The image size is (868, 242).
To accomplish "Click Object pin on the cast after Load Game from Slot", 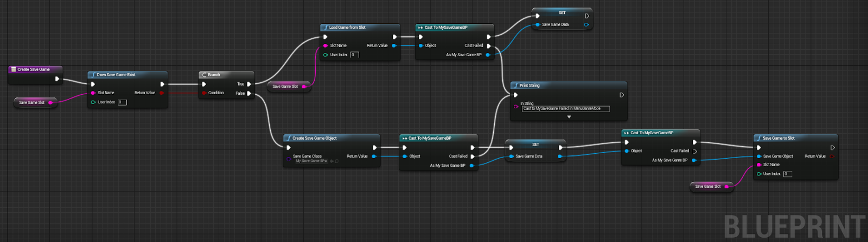I will click(x=420, y=45).
